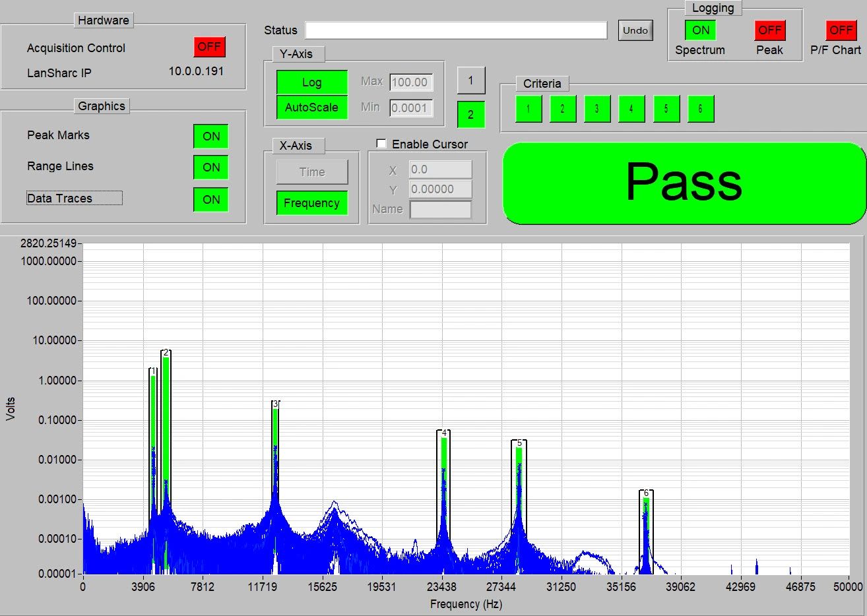867x616 pixels.
Task: Toggle Acquisition Control on
Action: click(211, 46)
